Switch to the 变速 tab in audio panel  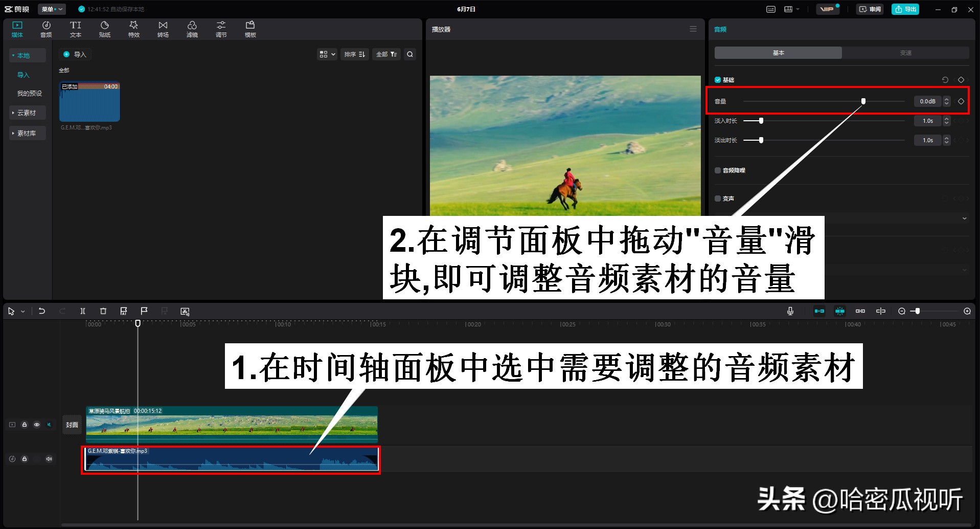(x=905, y=52)
